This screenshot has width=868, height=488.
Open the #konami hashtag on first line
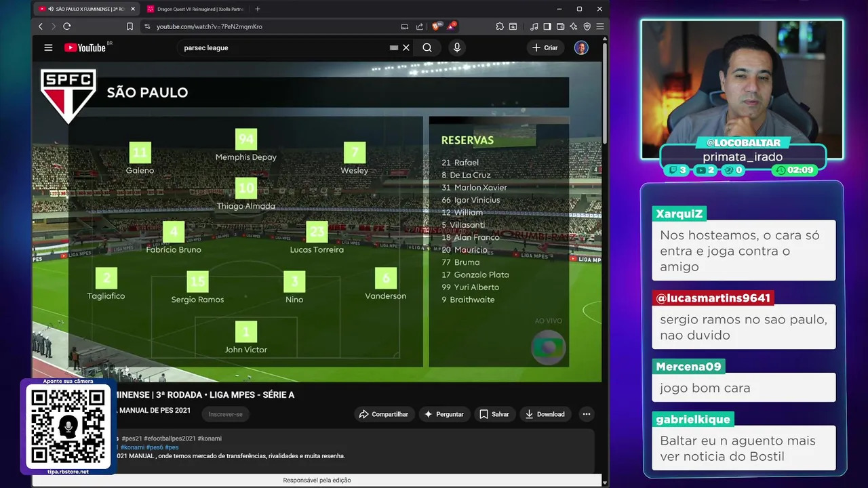click(x=210, y=439)
